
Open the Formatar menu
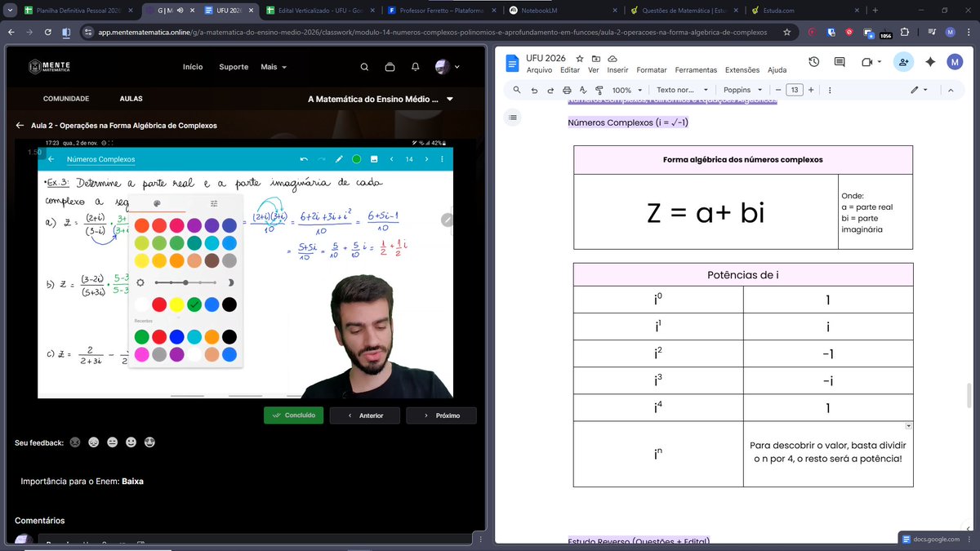tap(652, 70)
